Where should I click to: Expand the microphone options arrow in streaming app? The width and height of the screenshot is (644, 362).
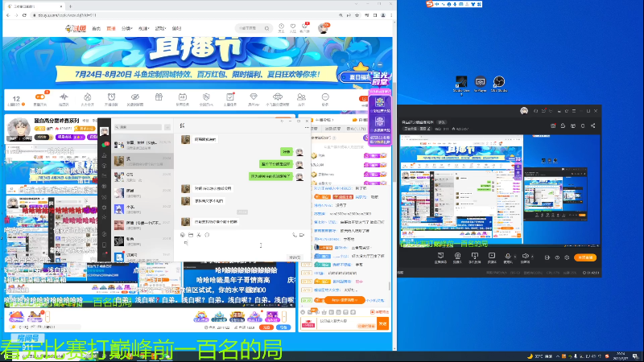click(x=514, y=257)
